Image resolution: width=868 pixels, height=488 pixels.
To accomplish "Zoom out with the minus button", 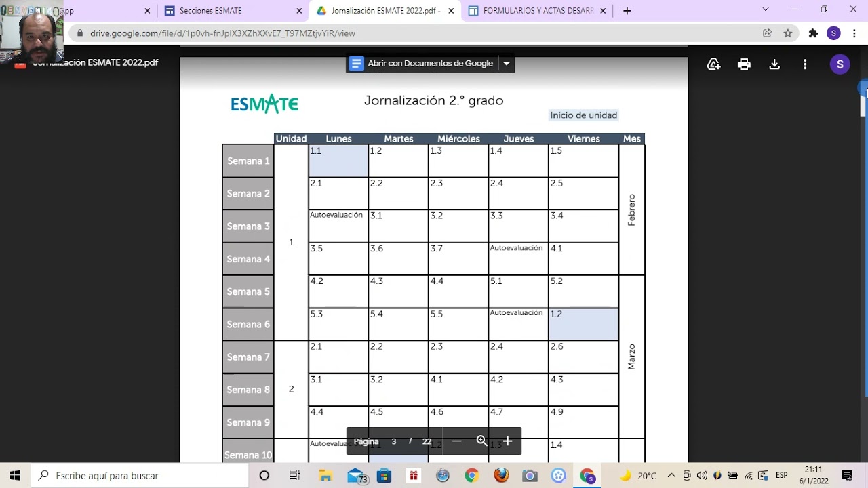I will click(x=456, y=441).
